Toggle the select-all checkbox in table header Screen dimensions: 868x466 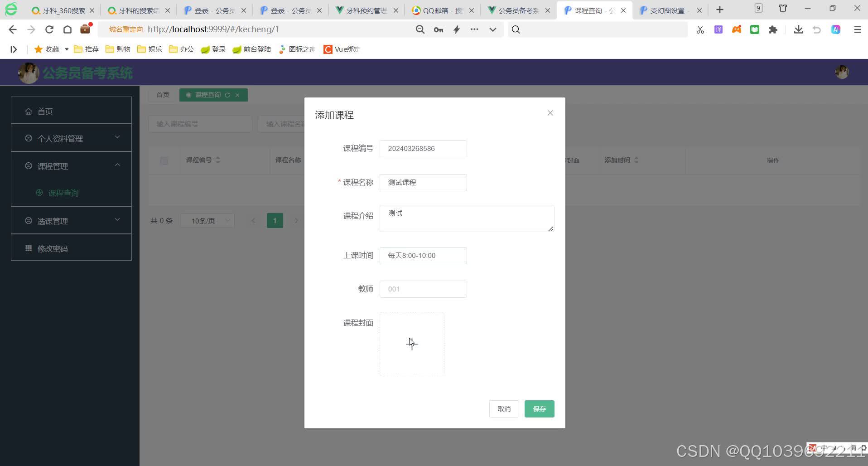164,160
